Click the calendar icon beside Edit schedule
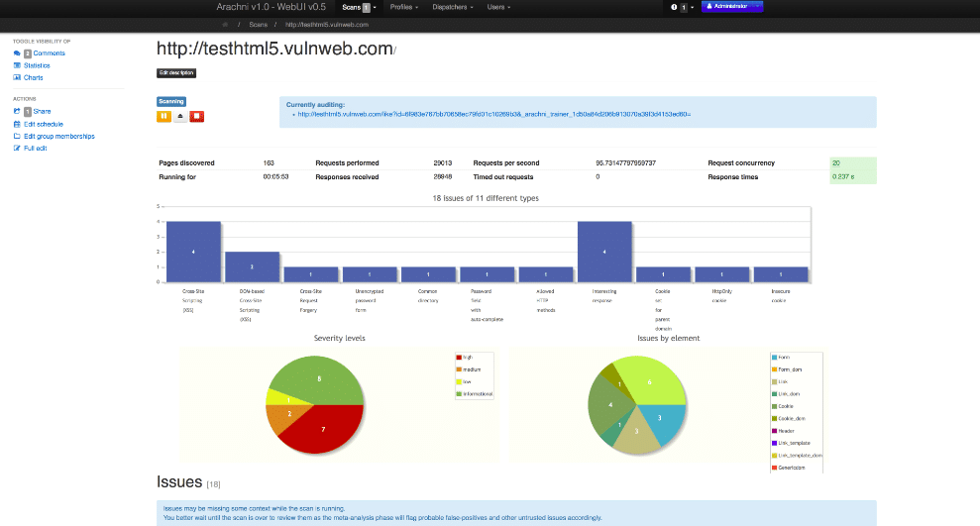 point(17,124)
